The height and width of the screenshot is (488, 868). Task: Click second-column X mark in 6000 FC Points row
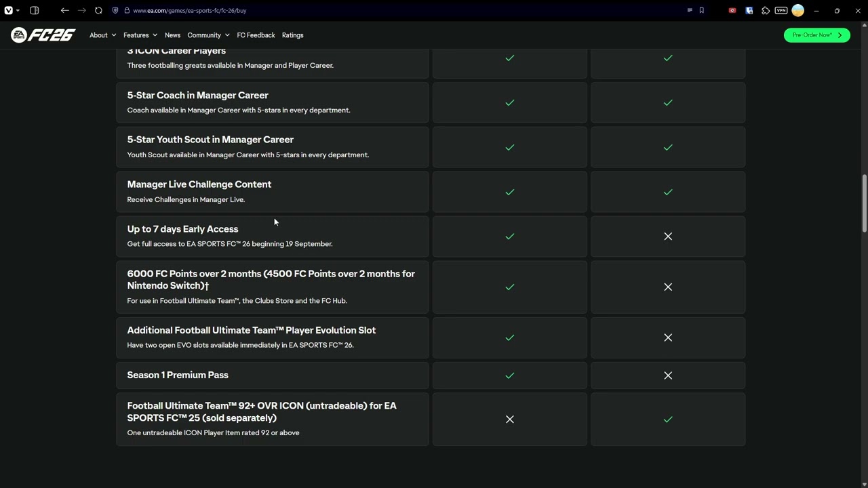point(668,287)
